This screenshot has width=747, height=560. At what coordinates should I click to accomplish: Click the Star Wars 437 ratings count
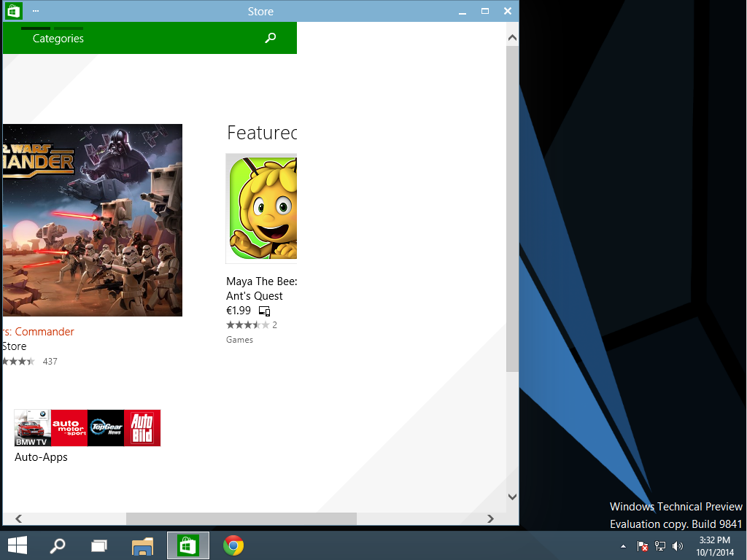coord(50,362)
